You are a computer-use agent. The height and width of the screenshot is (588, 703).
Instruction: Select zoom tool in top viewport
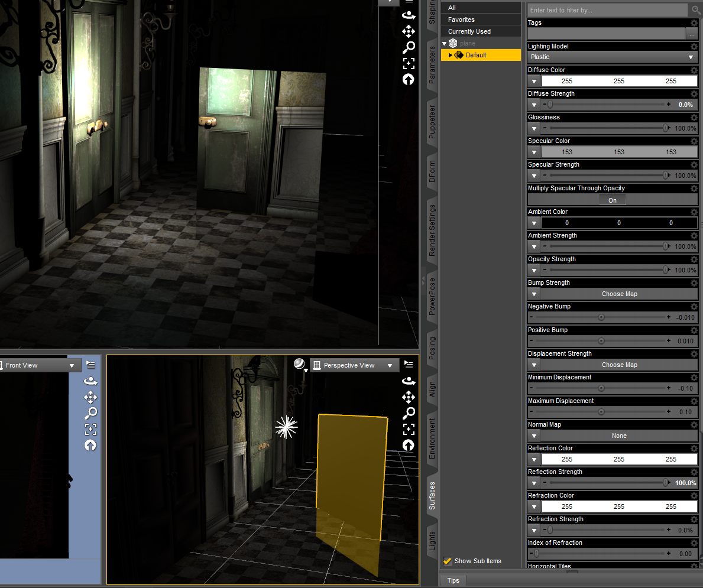tap(409, 47)
